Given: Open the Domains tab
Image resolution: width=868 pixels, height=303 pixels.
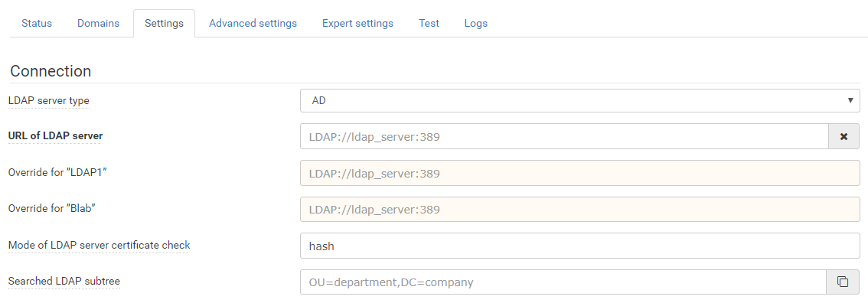Looking at the screenshot, I should pos(98,23).
